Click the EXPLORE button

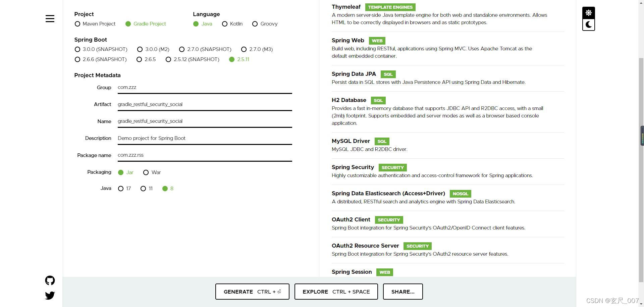tap(336, 292)
